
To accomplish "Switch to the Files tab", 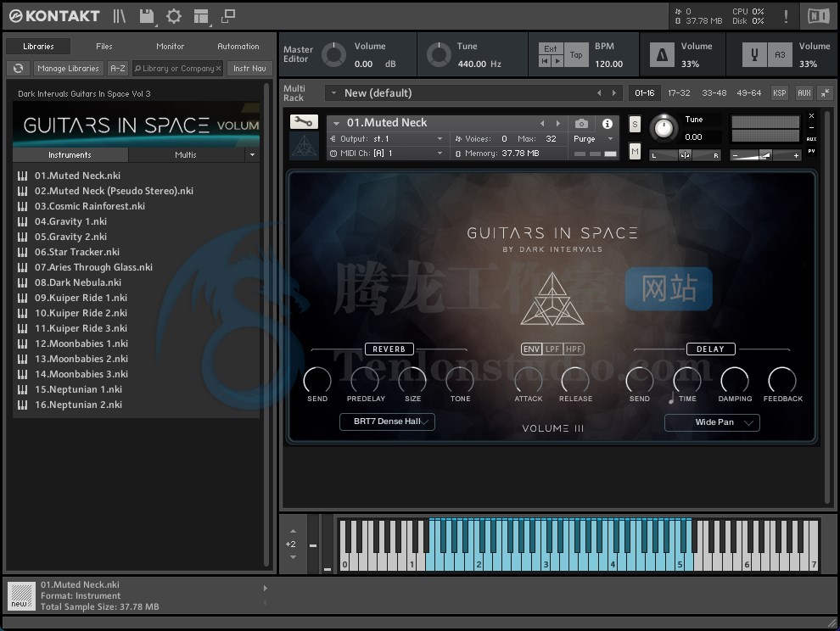I will [104, 46].
